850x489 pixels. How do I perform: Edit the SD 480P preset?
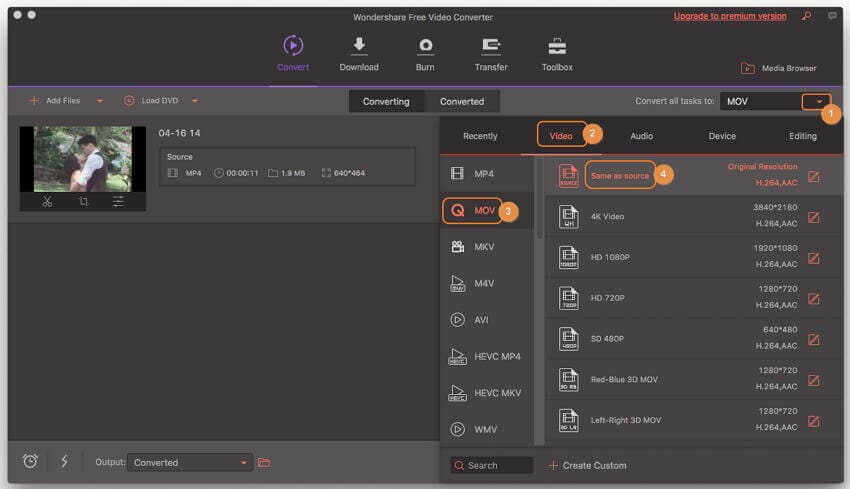(814, 340)
